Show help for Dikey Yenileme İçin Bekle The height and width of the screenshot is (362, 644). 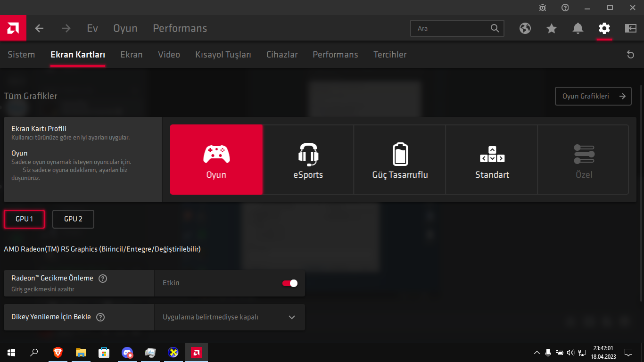point(100,317)
